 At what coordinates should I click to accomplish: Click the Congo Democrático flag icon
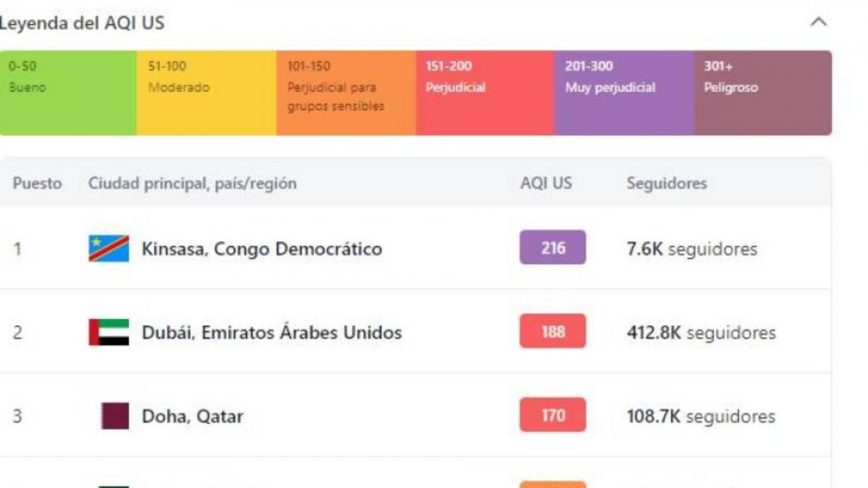[109, 249]
